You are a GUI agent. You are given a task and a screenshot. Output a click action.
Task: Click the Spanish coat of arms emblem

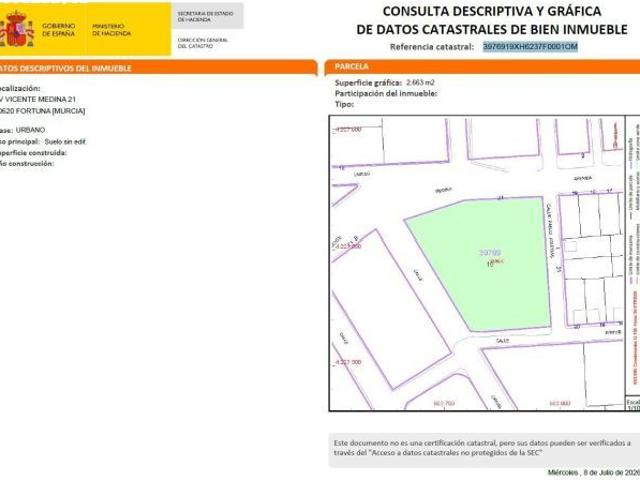point(17,29)
